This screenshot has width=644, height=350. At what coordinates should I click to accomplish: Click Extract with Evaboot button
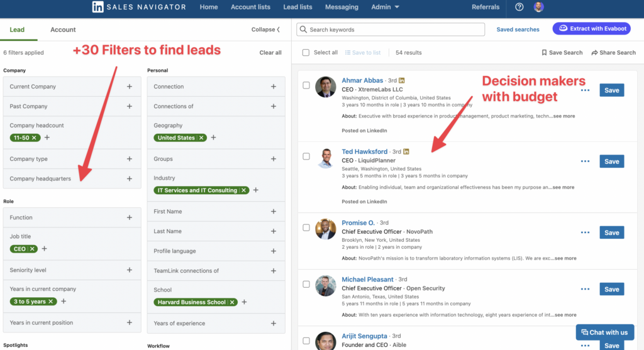coord(591,28)
